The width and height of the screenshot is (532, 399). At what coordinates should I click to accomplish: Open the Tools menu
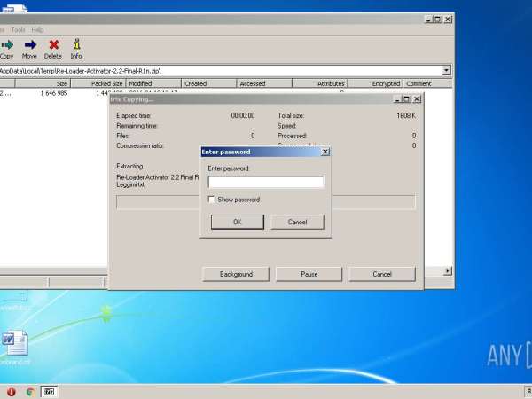tap(18, 30)
